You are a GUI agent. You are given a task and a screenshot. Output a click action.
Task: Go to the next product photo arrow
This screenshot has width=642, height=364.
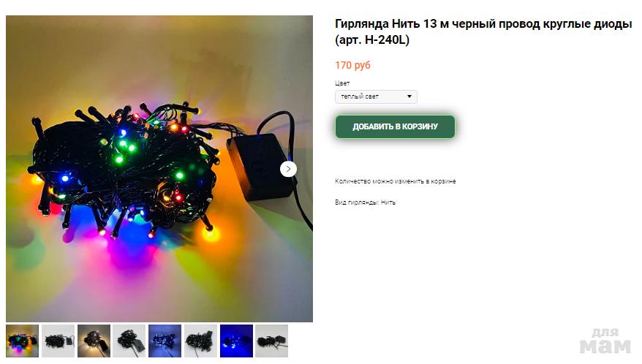288,169
